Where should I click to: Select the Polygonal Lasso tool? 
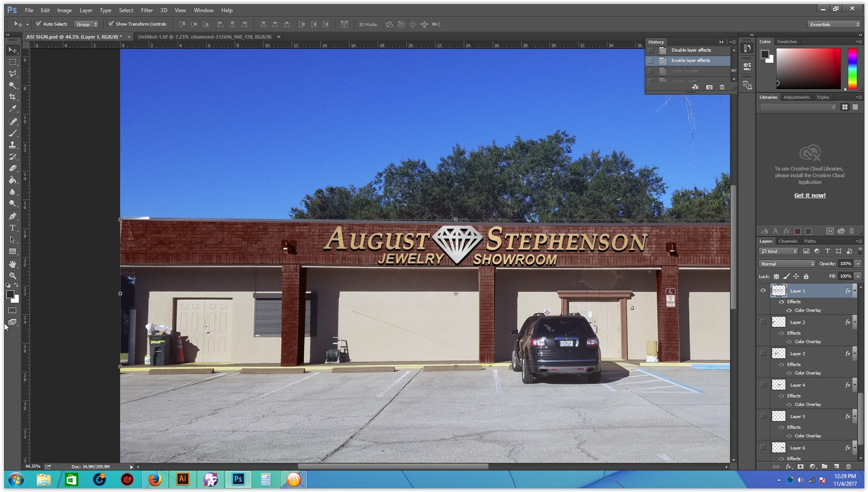(13, 74)
